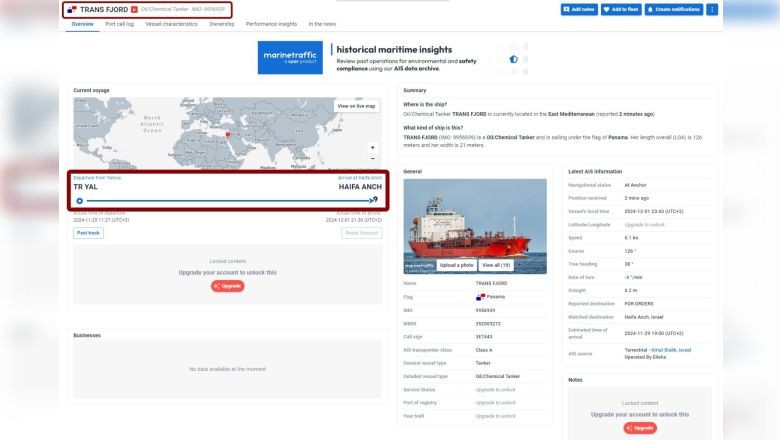Click the 'FOR ORDERS' reported destination value
Viewport: 780px width, 440px height.
point(639,304)
